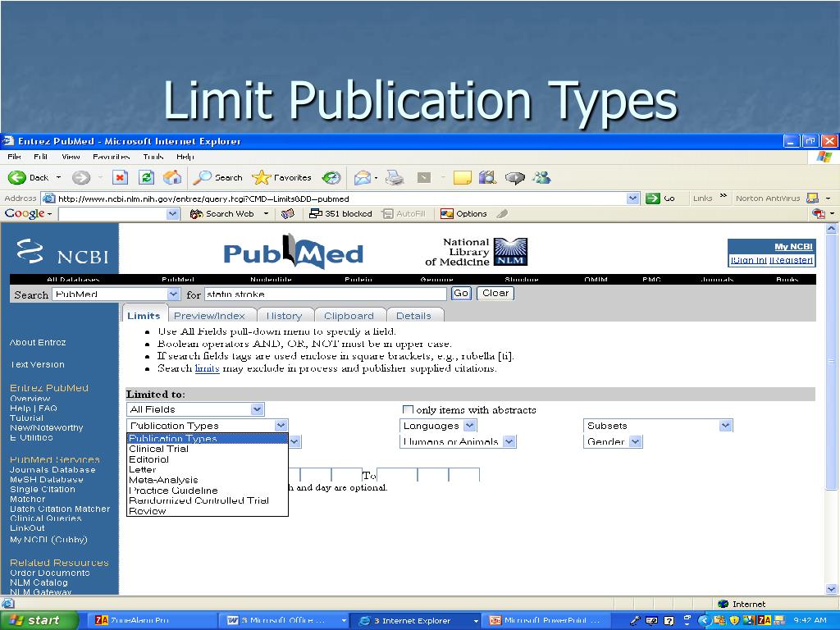
Task: Open the Search database PubMed dropdown
Action: (x=173, y=294)
